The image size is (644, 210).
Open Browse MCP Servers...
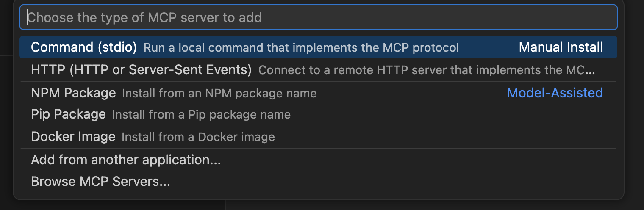[100, 182]
